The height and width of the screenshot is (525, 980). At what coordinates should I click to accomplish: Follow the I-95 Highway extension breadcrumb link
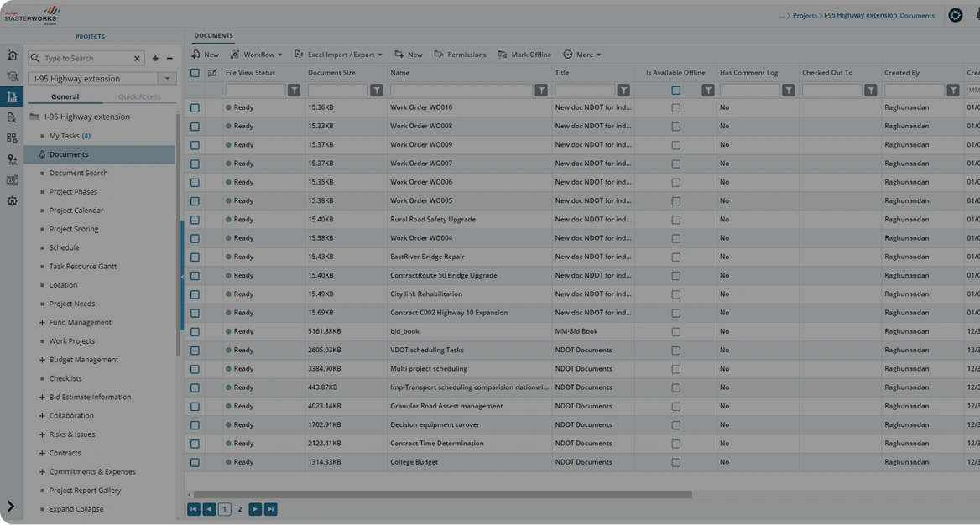860,15
